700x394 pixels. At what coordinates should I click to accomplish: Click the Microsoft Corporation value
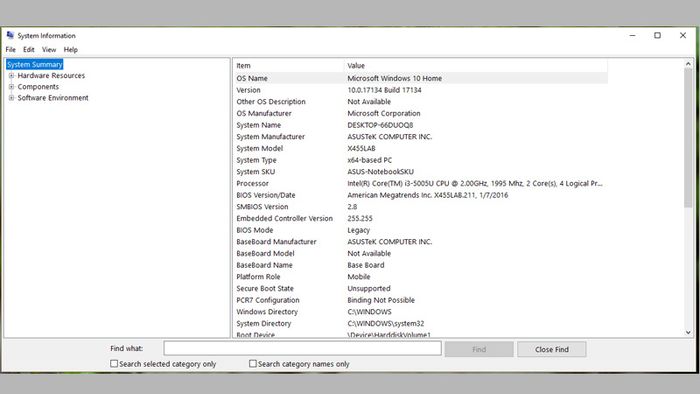pos(384,113)
